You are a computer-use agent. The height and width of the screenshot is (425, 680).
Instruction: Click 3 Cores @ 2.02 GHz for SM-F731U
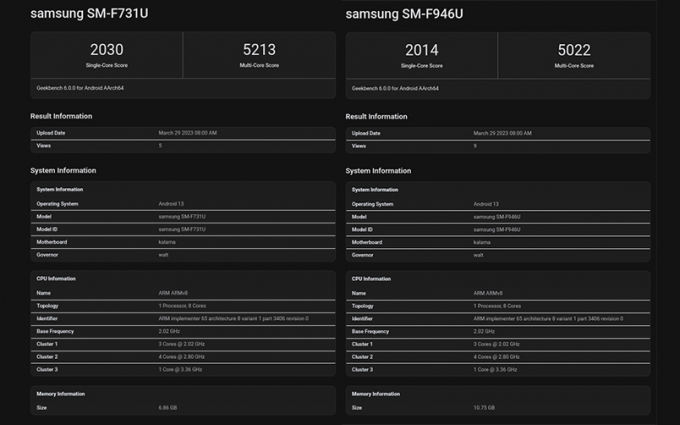pos(182,344)
